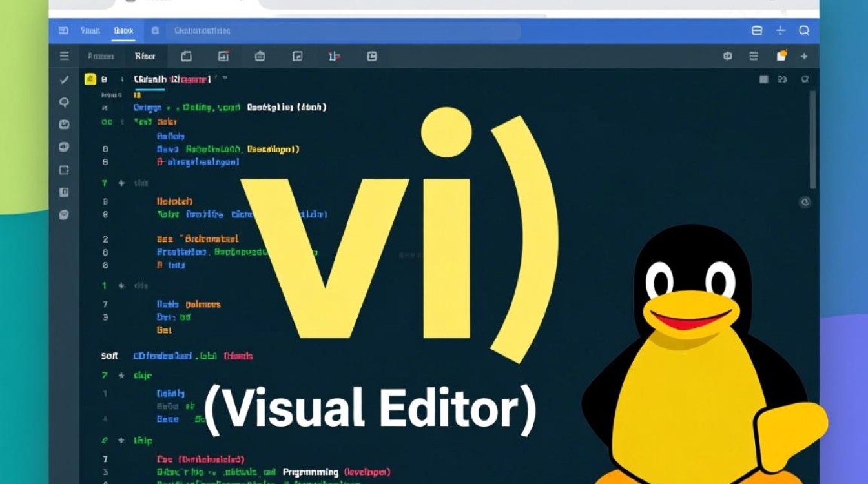
Task: Select the checkmark icon in the left sidebar
Action: (65, 80)
